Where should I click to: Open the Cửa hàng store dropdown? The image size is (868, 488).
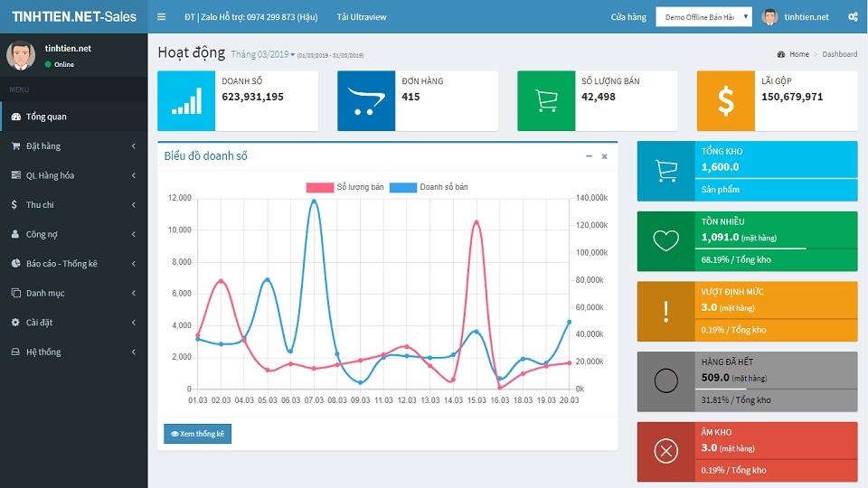tap(703, 16)
